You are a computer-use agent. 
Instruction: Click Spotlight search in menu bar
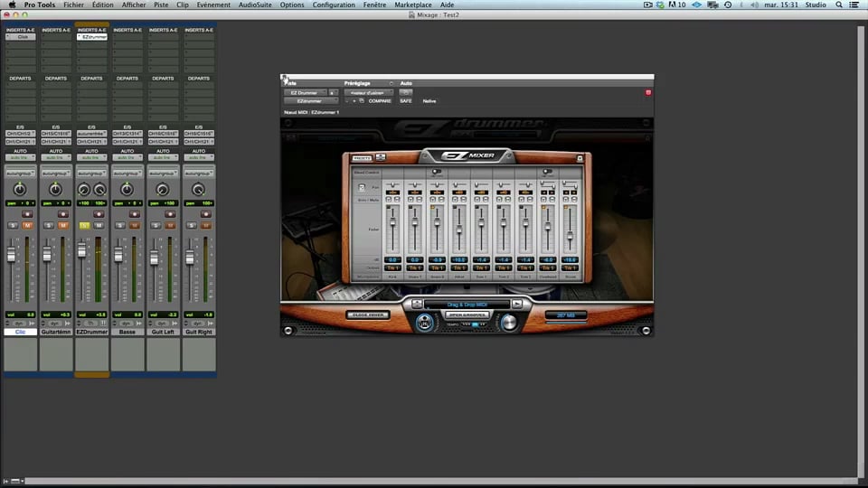tap(839, 5)
